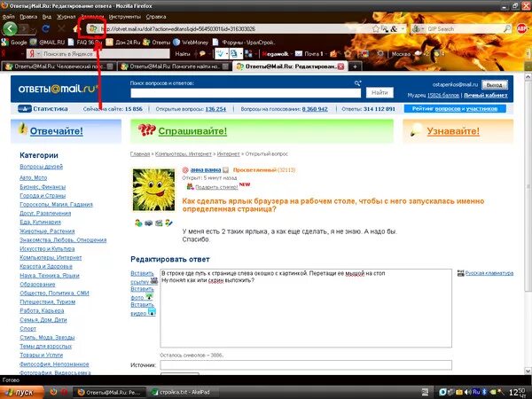Click the browser address bar URL
532x399 pixels.
tap(234, 29)
